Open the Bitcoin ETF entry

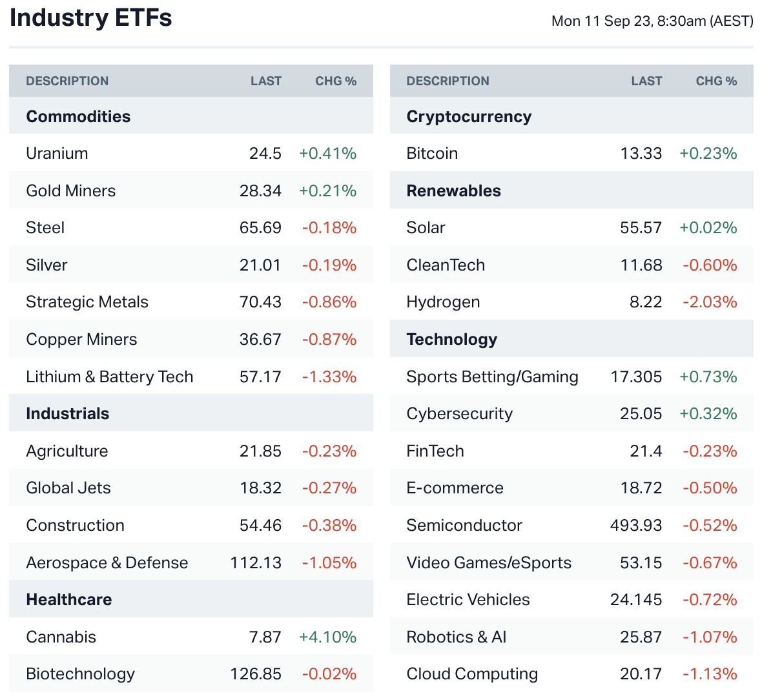[432, 154]
